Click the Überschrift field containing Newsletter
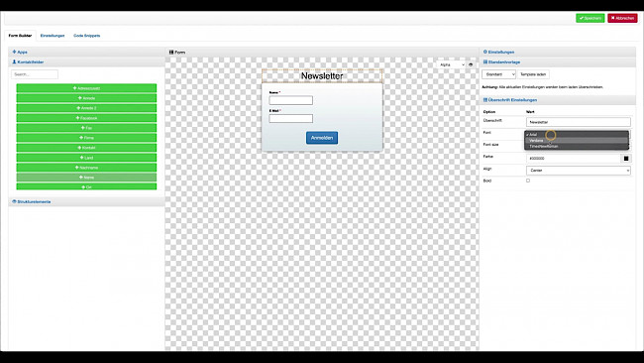Image resolution: width=644 pixels, height=363 pixels. point(579,122)
